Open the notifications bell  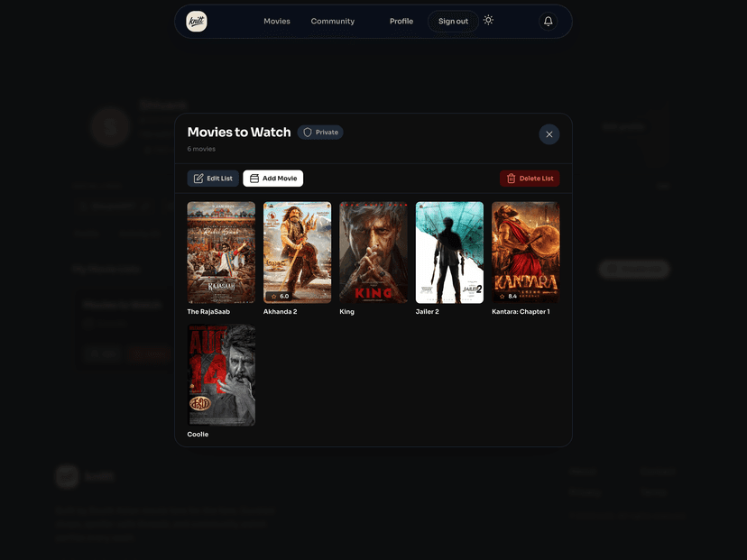[x=548, y=22]
